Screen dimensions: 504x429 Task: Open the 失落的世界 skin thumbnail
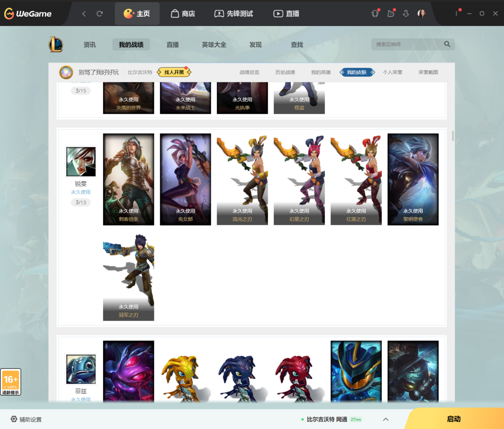pyautogui.click(x=129, y=98)
